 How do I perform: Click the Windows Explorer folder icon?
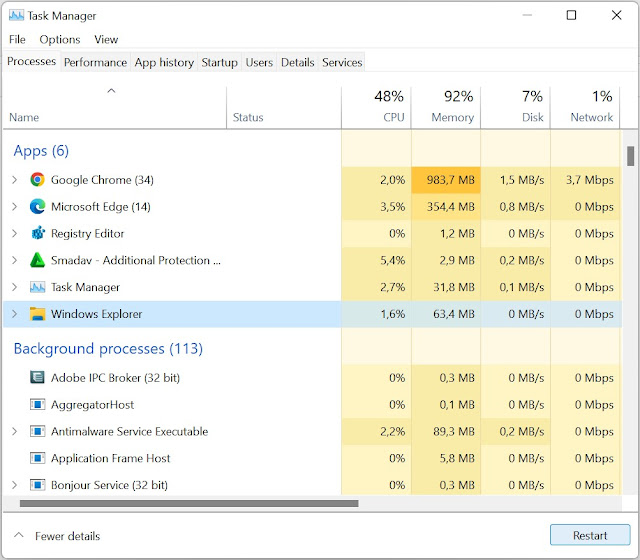tap(38, 314)
